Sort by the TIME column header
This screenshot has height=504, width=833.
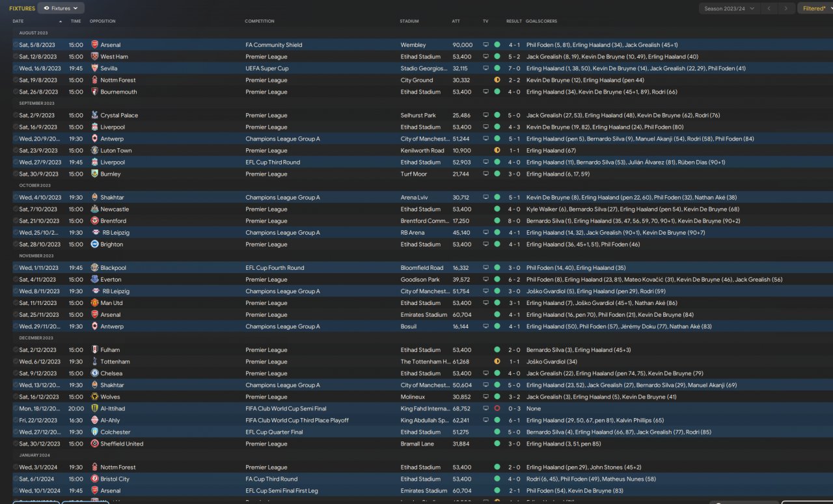tap(75, 21)
